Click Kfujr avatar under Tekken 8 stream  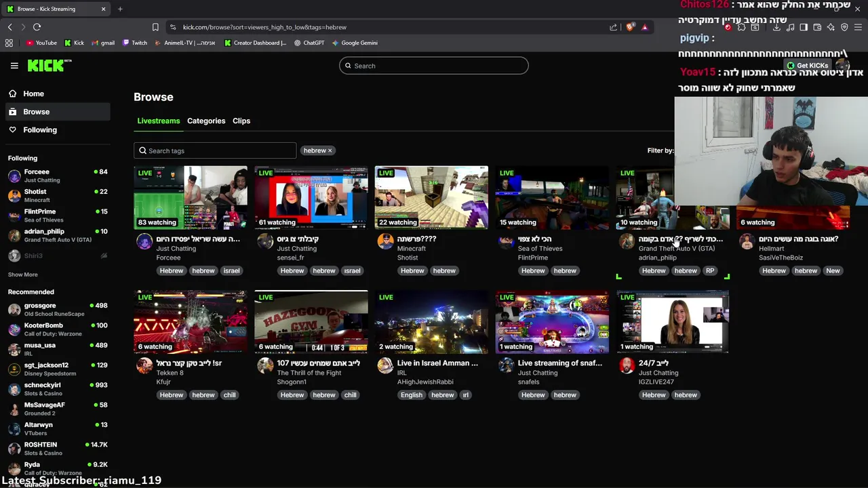point(144,366)
